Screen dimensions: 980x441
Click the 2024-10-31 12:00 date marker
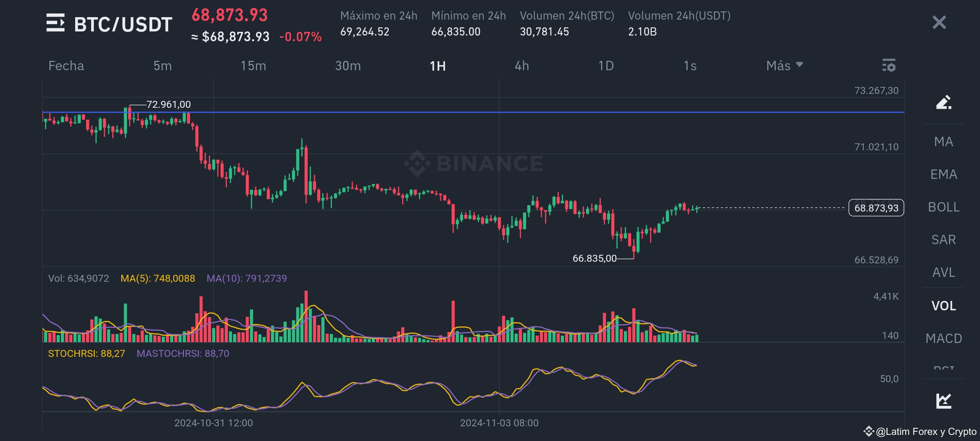pos(214,423)
